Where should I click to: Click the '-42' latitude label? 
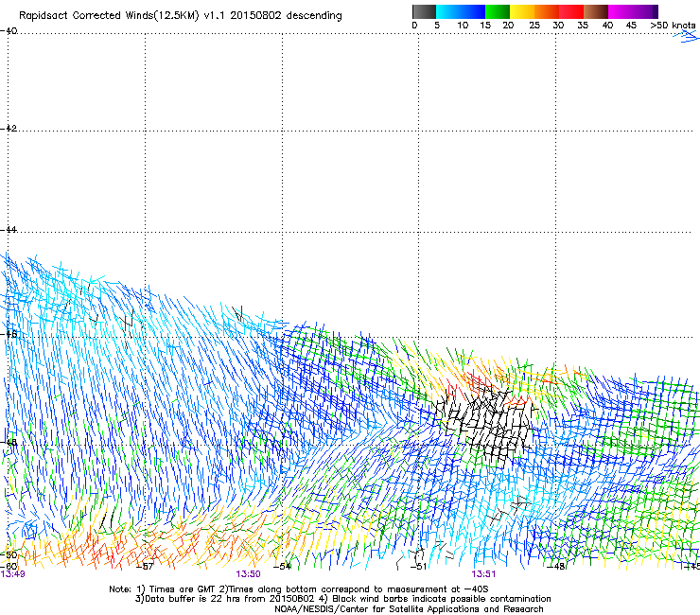tap(9, 128)
